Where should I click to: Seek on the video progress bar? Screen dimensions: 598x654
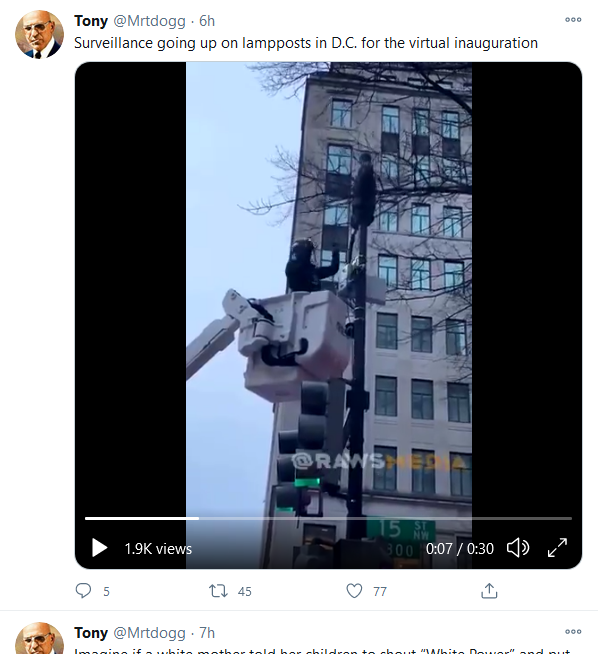[x=328, y=518]
